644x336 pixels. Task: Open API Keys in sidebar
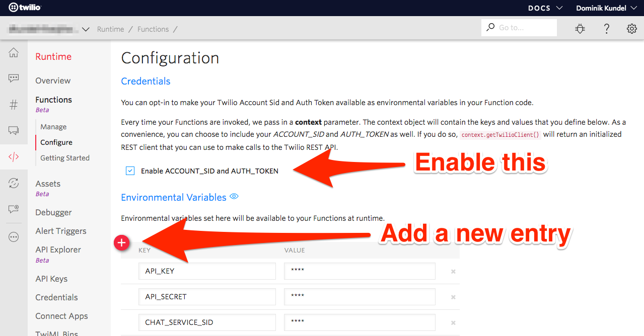pos(51,279)
